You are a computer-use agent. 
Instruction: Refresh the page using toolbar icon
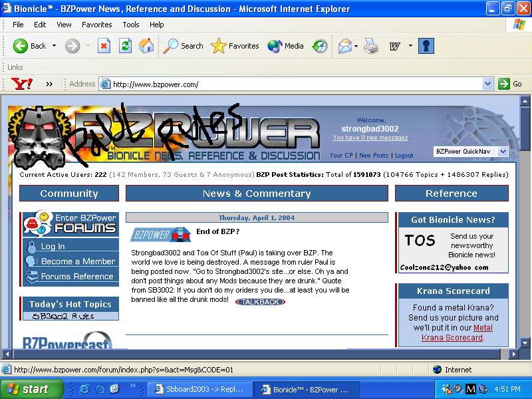click(x=125, y=46)
